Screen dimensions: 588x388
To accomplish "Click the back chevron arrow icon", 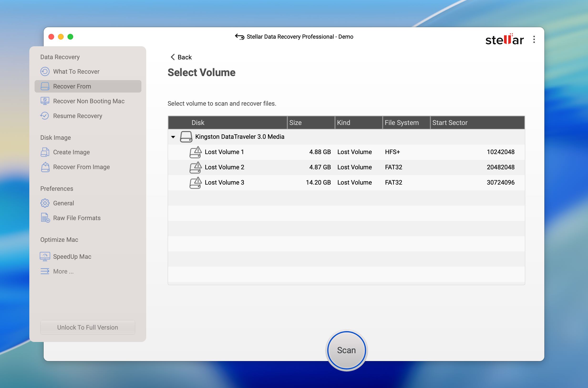I will point(173,57).
